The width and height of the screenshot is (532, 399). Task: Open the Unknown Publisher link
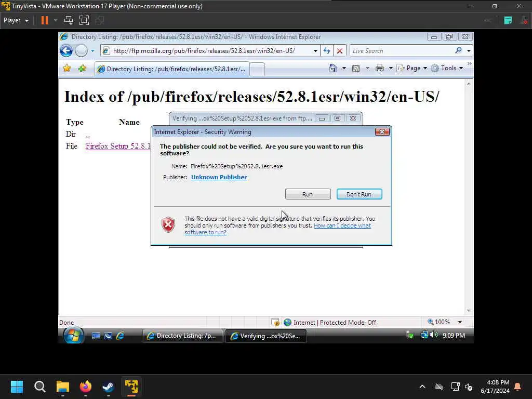click(219, 177)
